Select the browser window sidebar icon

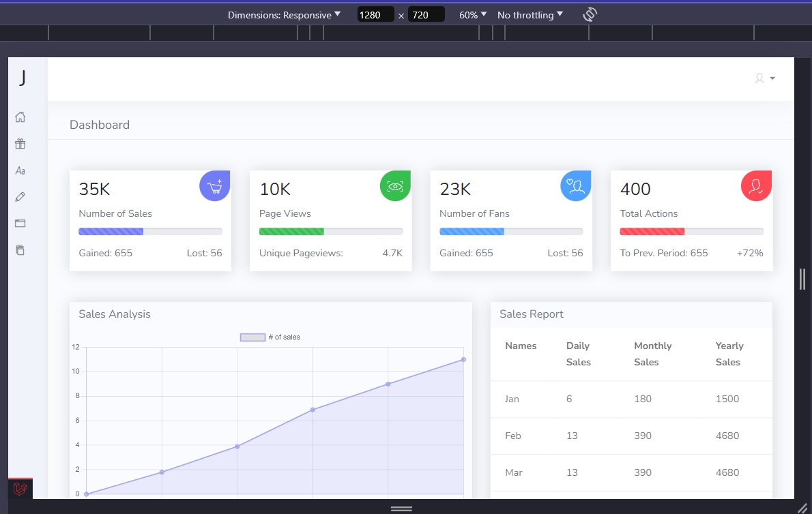(x=20, y=224)
